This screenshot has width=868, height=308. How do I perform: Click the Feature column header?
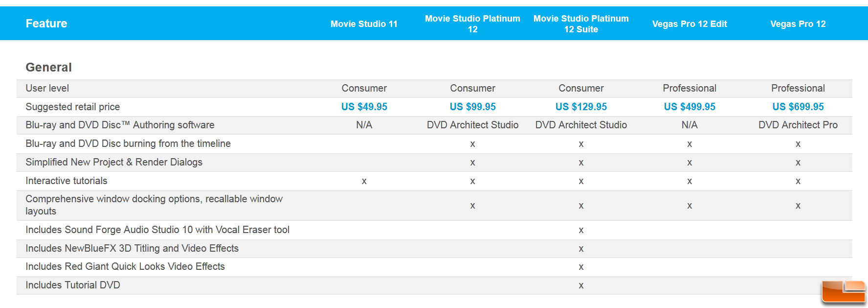[46, 24]
